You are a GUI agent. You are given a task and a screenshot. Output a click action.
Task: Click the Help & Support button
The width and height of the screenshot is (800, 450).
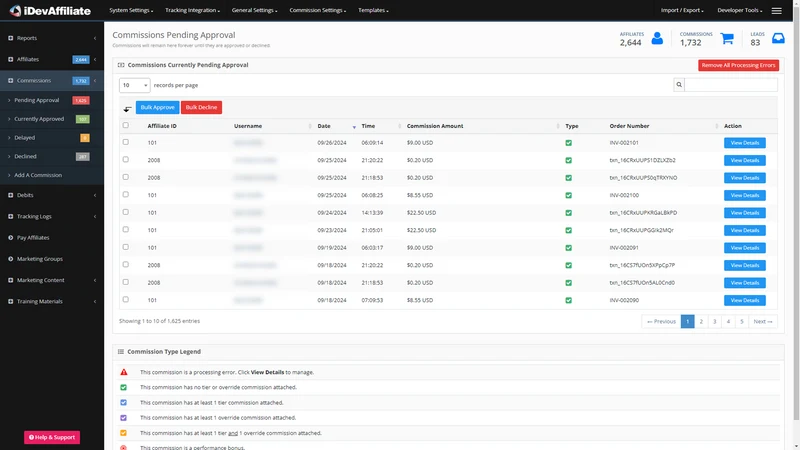pos(52,437)
